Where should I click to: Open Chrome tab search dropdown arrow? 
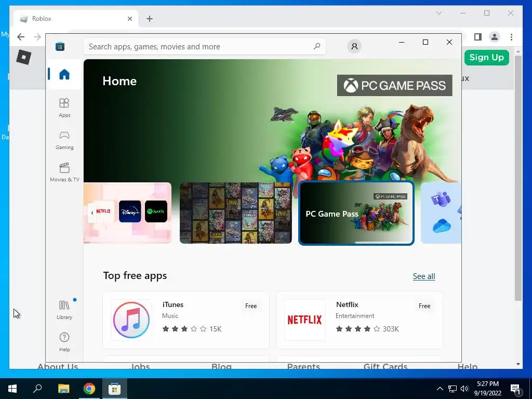tap(438, 13)
